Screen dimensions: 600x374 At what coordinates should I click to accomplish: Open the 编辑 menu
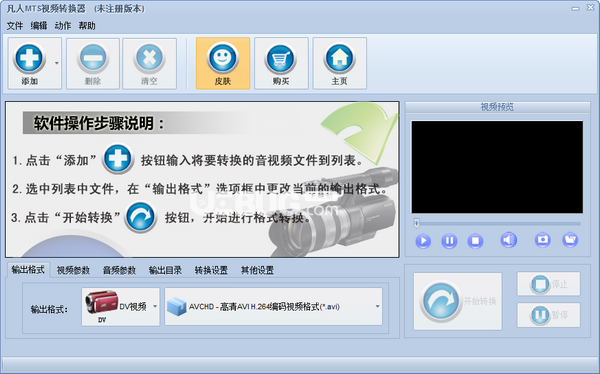pyautogui.click(x=39, y=26)
